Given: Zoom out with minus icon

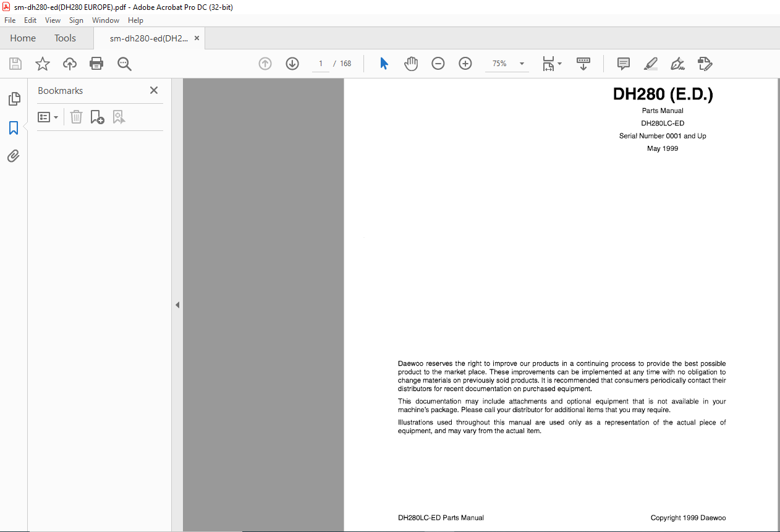Looking at the screenshot, I should tap(438, 64).
